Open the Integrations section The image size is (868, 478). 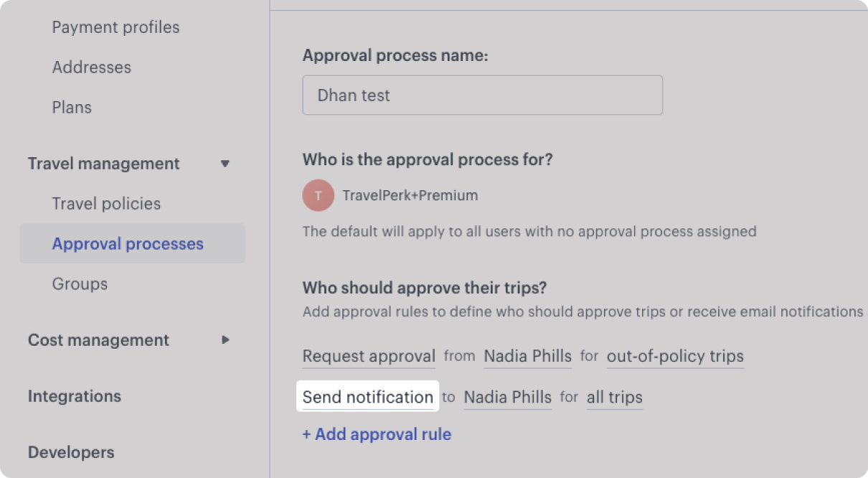[75, 396]
